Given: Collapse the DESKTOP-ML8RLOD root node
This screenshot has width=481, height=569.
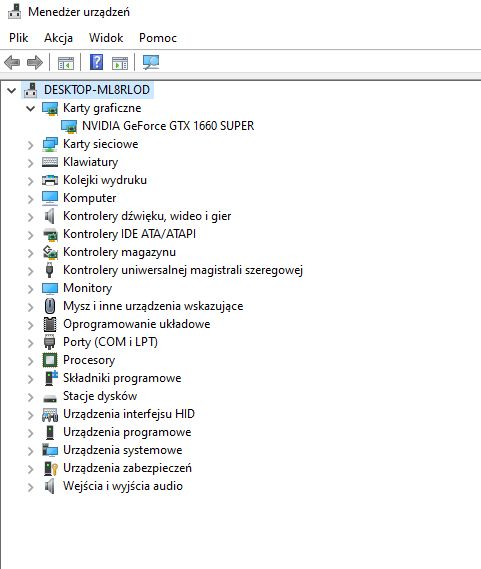Looking at the screenshot, I should [x=12, y=90].
